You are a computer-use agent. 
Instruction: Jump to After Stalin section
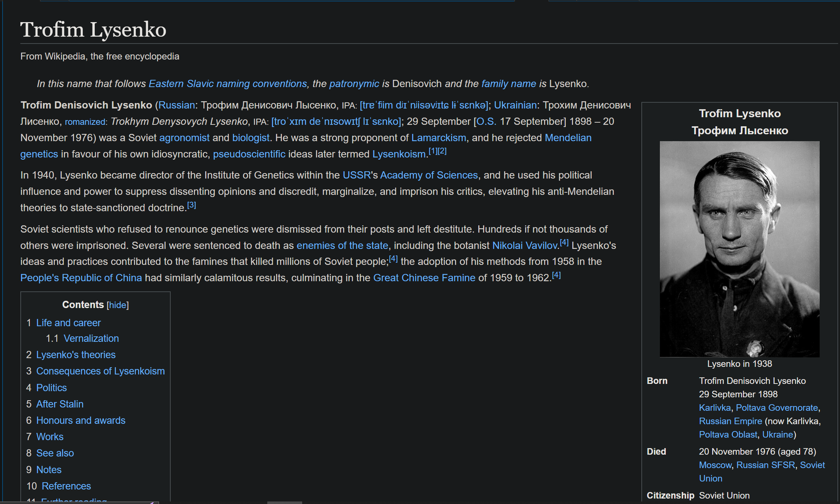click(x=60, y=404)
